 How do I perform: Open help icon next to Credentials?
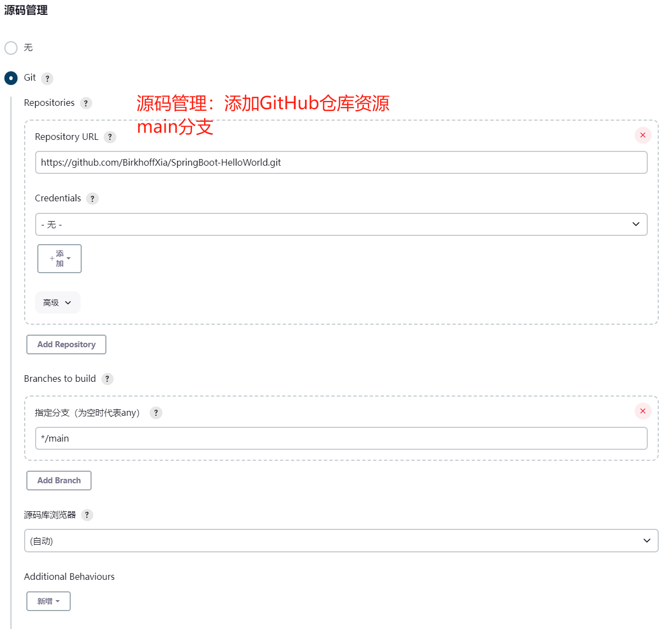coord(92,199)
